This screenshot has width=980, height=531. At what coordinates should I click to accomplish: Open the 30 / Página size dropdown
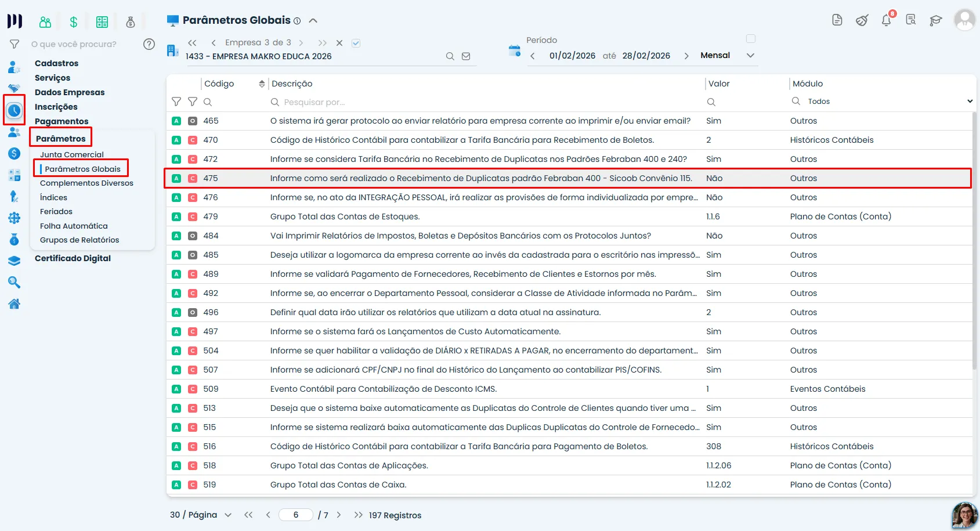201,515
